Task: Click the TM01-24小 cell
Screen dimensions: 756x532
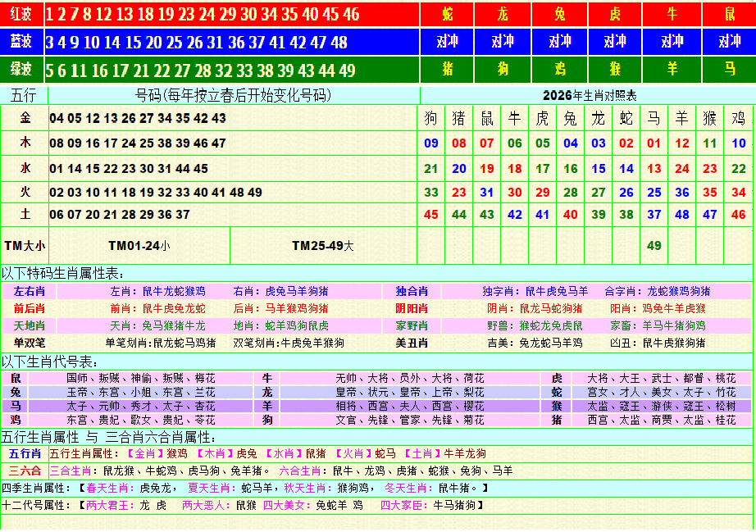Action: [139, 245]
